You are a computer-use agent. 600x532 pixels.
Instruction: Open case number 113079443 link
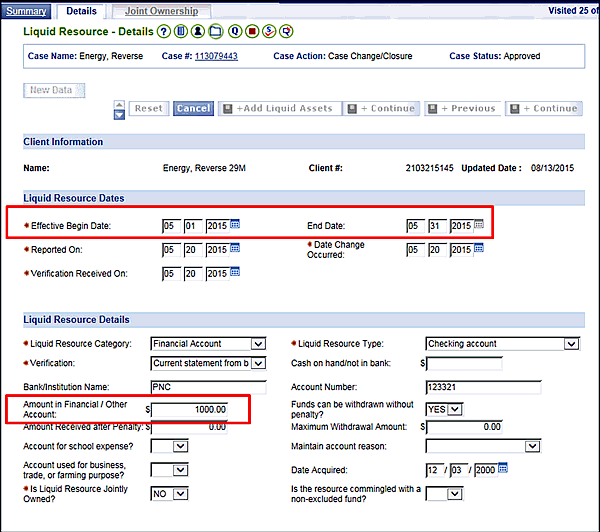(216, 56)
